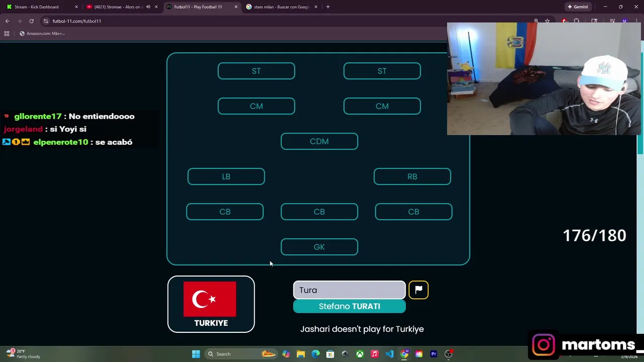Screen dimensions: 644x362
Task: Select the center CB position slot
Action: pos(319,212)
